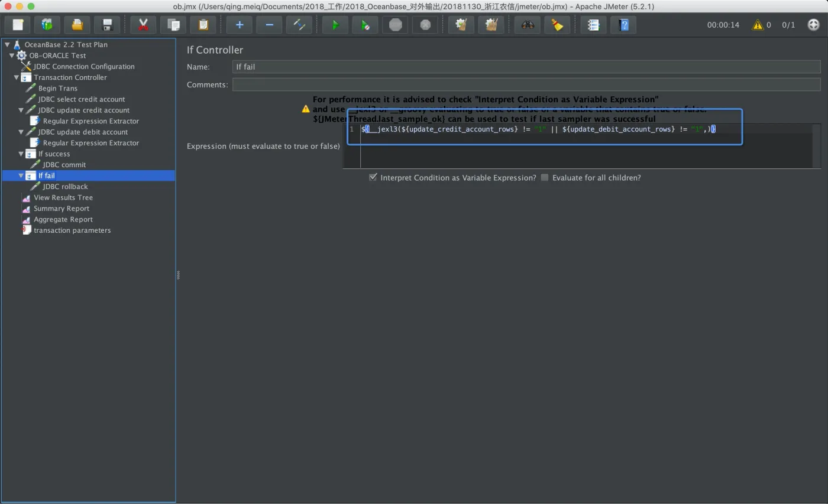Open the View Results Tree listener
Image resolution: width=828 pixels, height=504 pixels.
point(63,197)
